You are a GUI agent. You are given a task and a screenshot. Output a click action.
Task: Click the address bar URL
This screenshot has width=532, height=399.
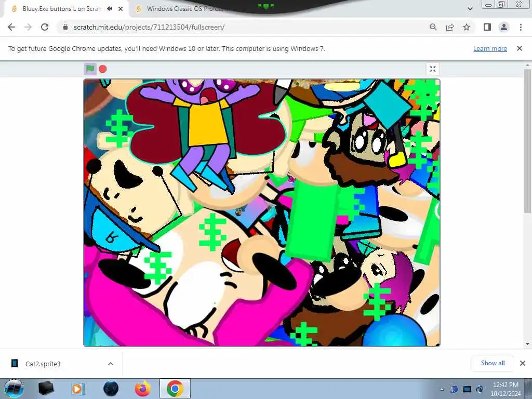[149, 27]
